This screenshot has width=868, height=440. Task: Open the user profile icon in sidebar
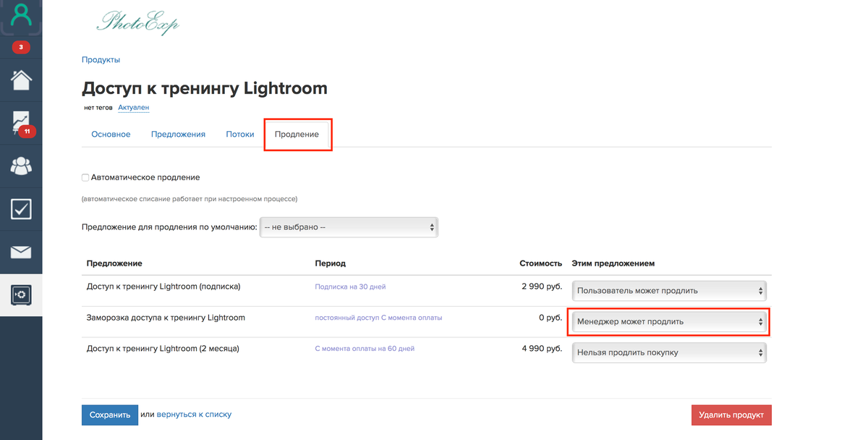(21, 17)
